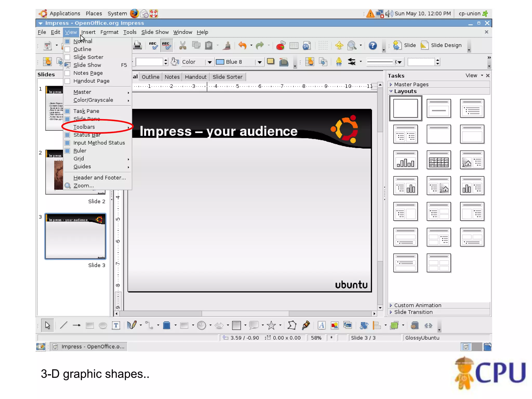The height and width of the screenshot is (399, 532).
Task: Switch to the Slide Sorter tab
Action: click(x=227, y=77)
